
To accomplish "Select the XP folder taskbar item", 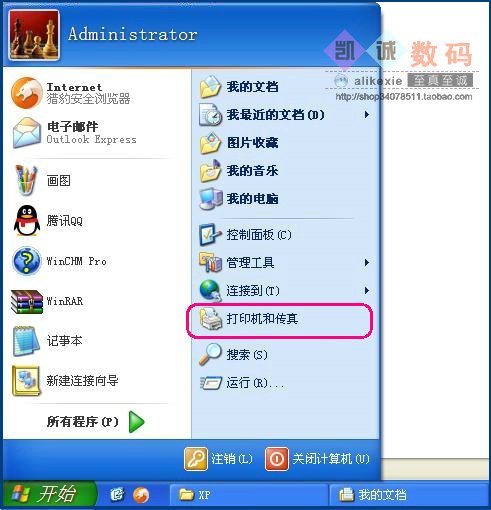I will (x=248, y=495).
